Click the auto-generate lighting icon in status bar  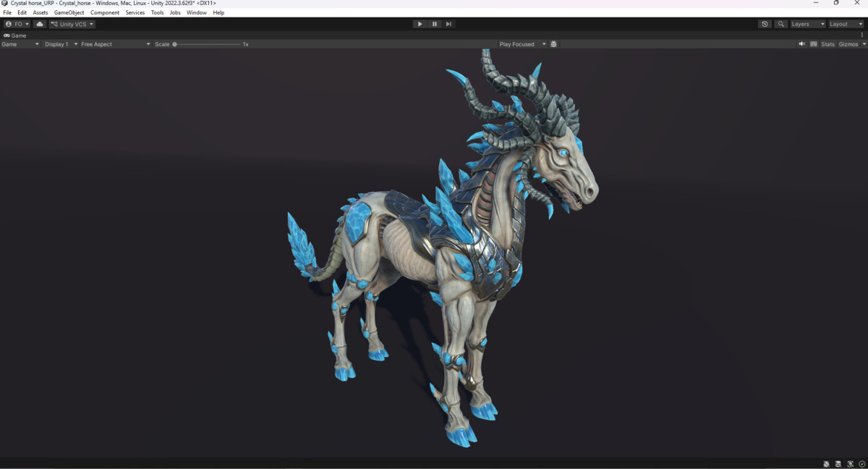pyautogui.click(x=851, y=464)
